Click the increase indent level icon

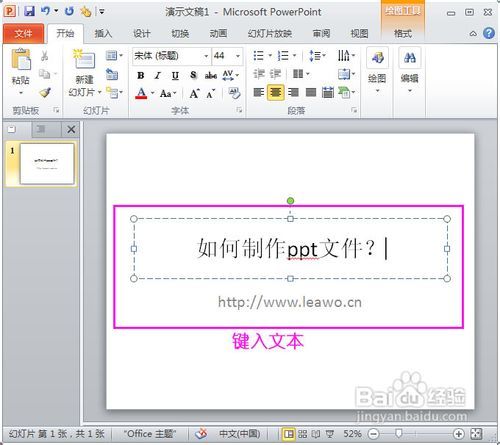pyautogui.click(x=275, y=74)
